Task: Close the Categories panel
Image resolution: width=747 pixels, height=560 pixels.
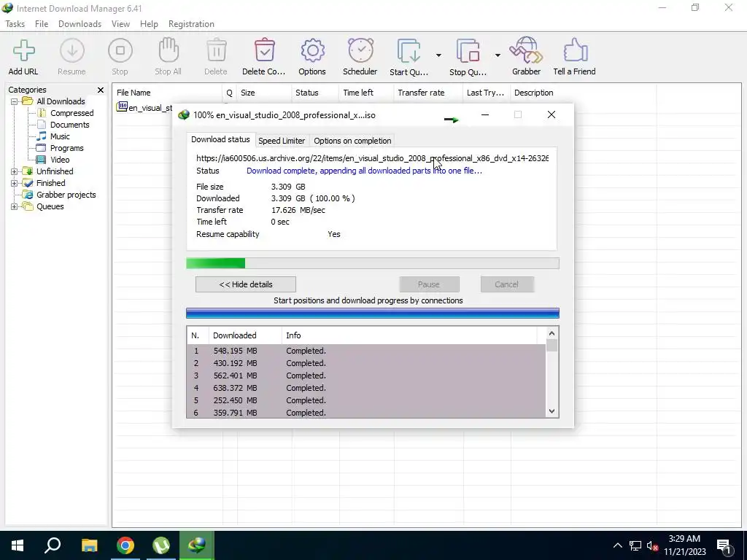Action: click(x=101, y=90)
